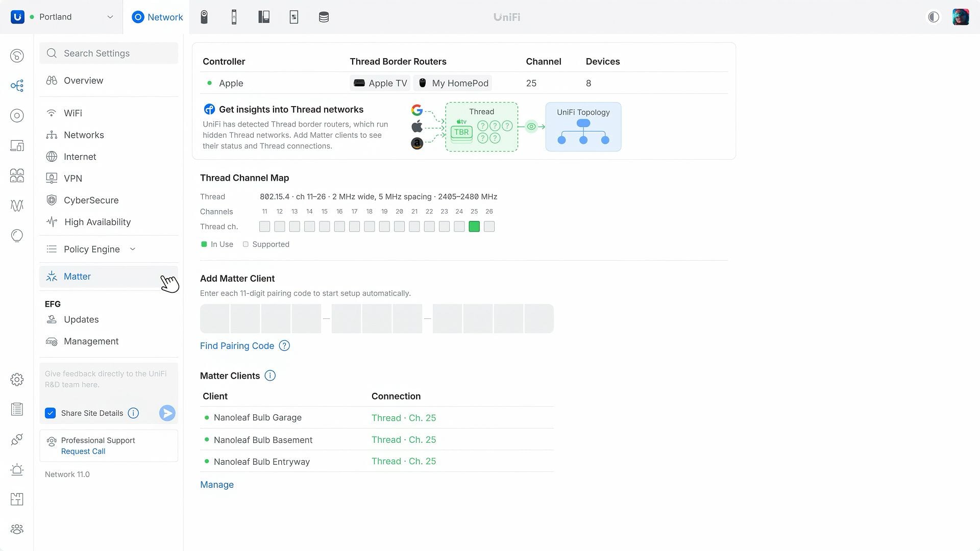Click the Find Pairing Code link
Screen dimensions: 980x551
(x=237, y=345)
